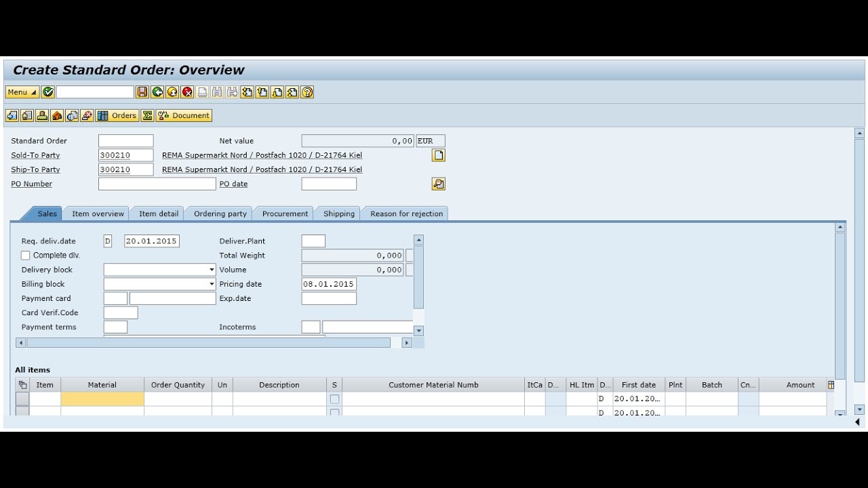
Task: Click the reject item icon with red X
Action: coord(87,115)
